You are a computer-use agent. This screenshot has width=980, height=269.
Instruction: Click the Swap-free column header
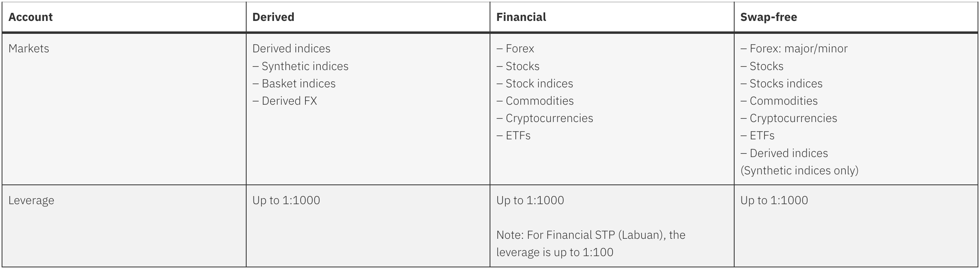[x=768, y=17]
